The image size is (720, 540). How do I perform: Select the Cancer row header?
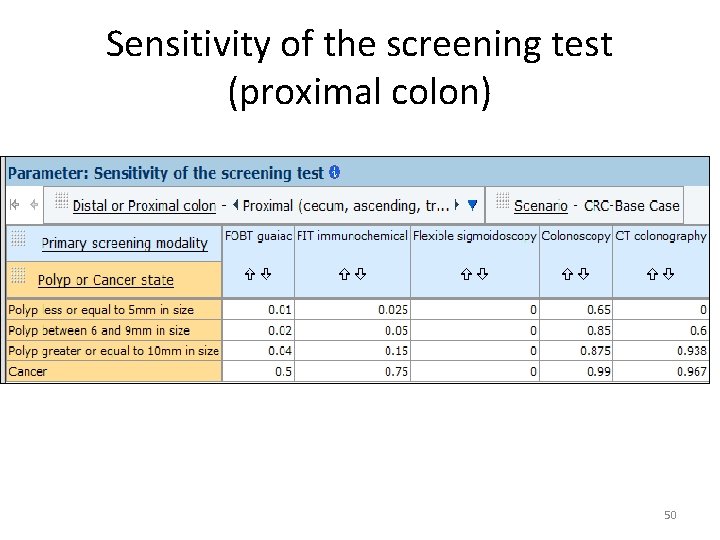pyautogui.click(x=28, y=372)
